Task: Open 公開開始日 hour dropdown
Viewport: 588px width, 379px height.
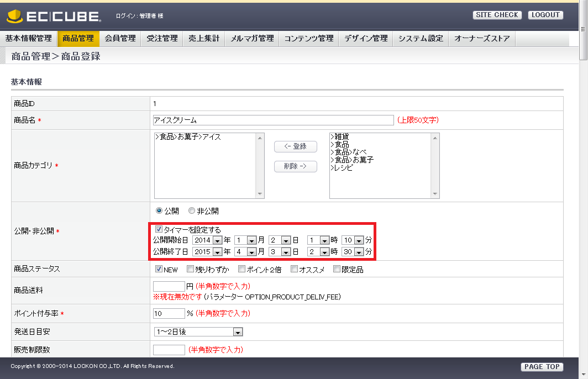Action: click(x=318, y=240)
